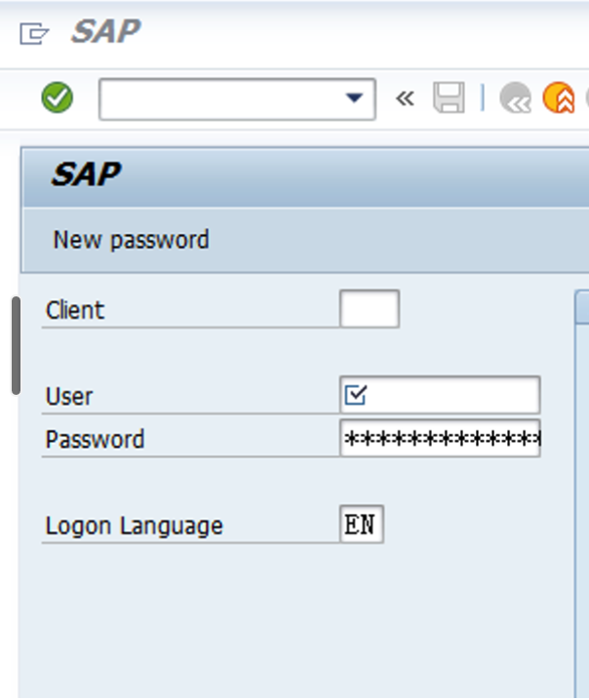Screen dimensions: 589x700
Task: Open the SAP menu icon at top left
Action: coord(34,33)
